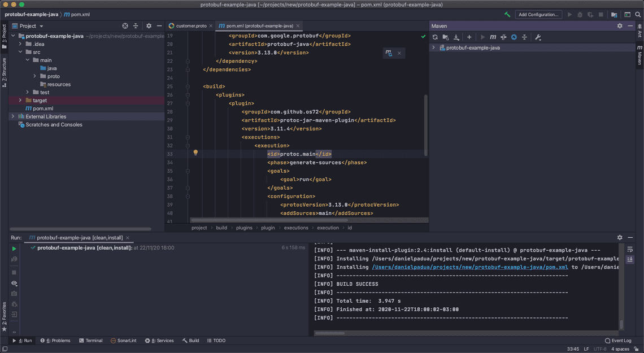Click Download Sources icon in Maven toolbar

(456, 37)
